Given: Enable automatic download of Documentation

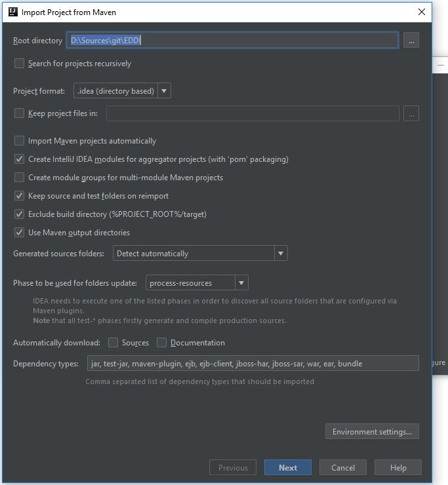Looking at the screenshot, I should point(162,343).
